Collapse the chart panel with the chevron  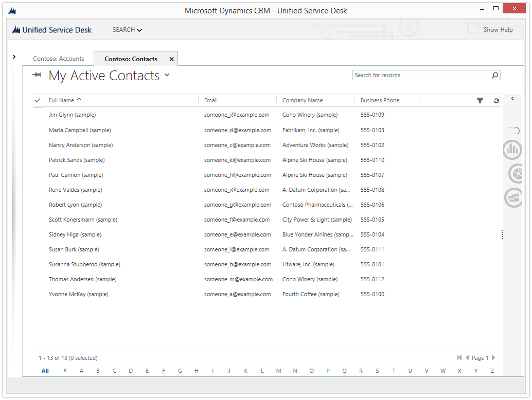[512, 98]
